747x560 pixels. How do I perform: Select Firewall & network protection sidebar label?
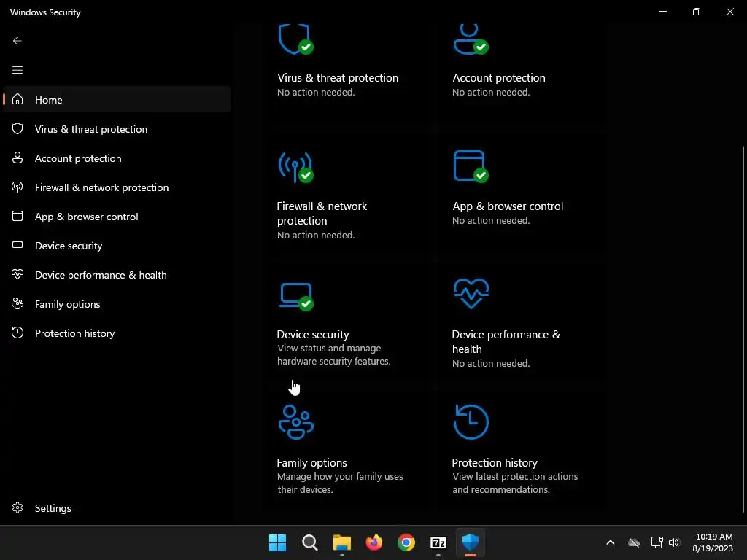[101, 187]
